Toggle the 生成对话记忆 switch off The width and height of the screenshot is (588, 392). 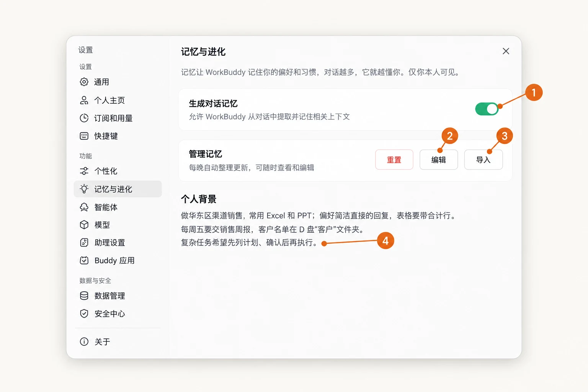click(487, 109)
